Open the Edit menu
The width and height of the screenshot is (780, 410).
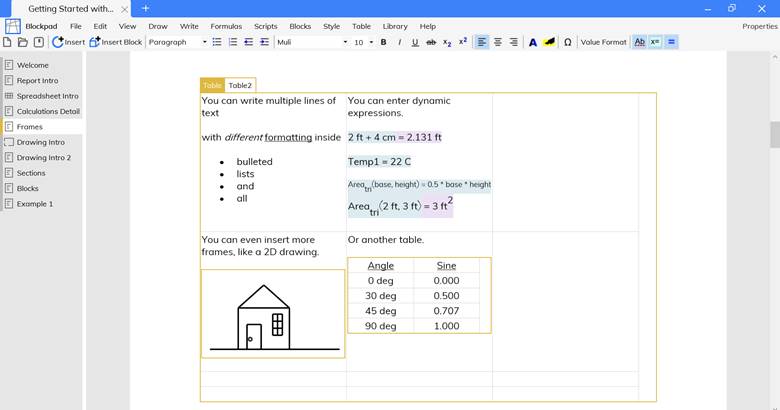[x=100, y=26]
